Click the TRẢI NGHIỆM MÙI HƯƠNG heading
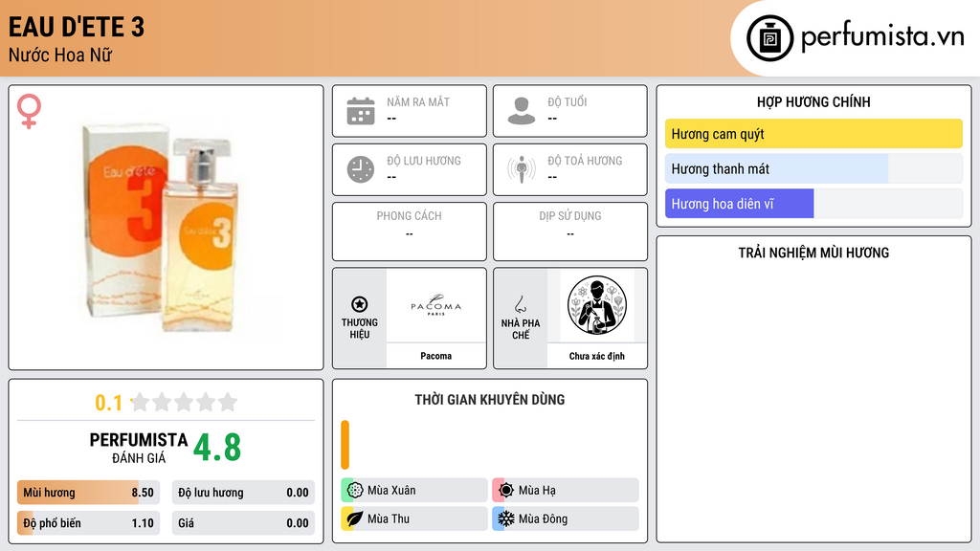The image size is (980, 551). 813,253
